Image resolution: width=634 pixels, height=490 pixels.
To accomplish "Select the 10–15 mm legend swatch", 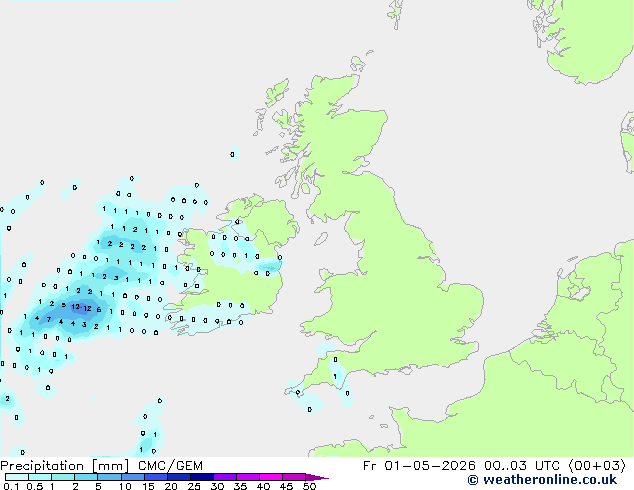I will (132, 477).
